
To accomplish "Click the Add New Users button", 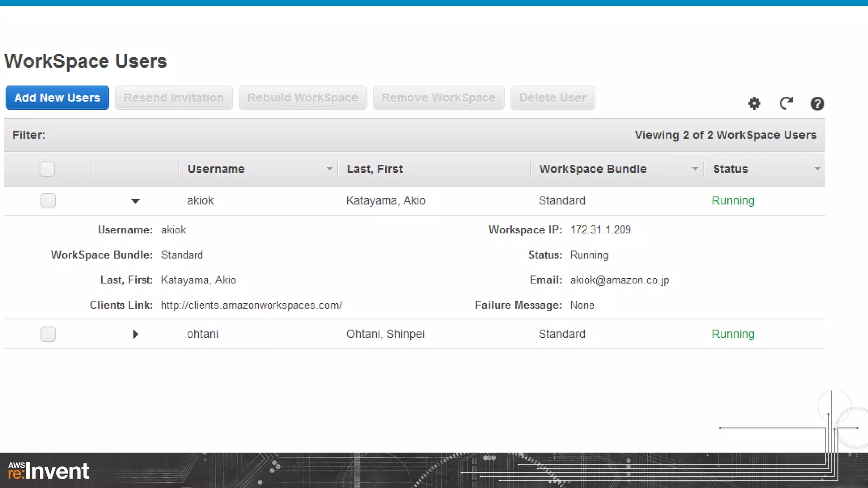I will [57, 98].
